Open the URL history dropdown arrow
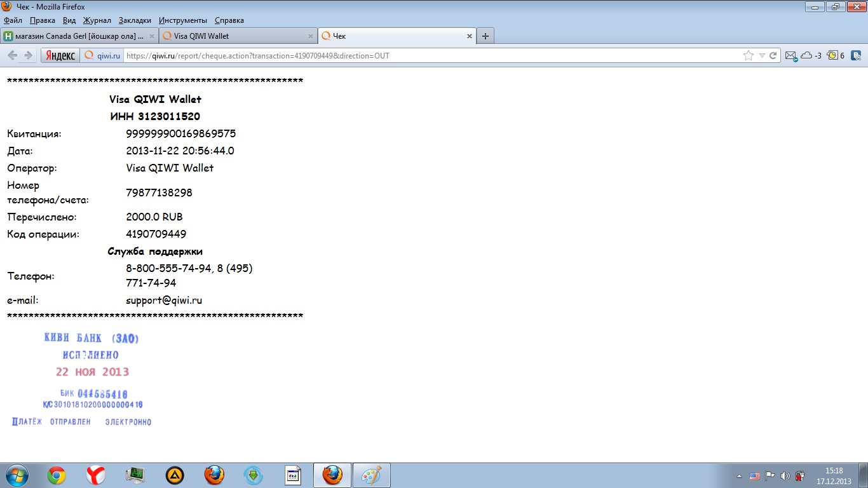 point(762,56)
